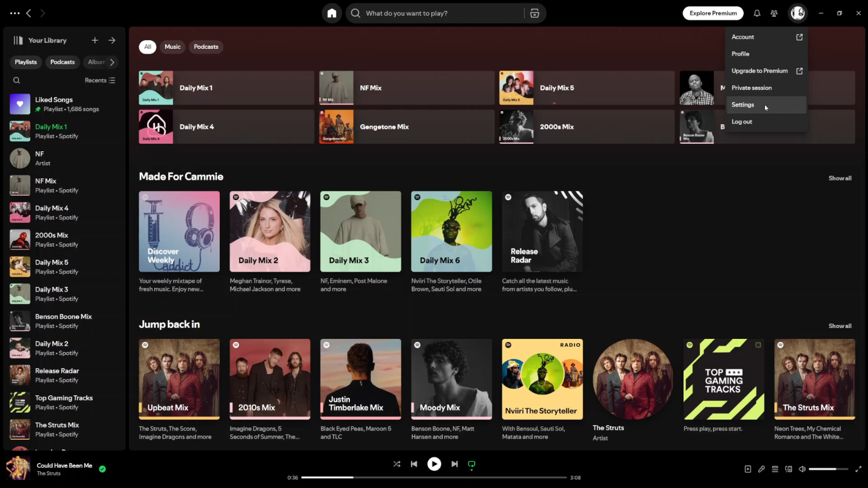868x488 pixels.
Task: Show lyrics with the microphone icon
Action: pos(761,469)
